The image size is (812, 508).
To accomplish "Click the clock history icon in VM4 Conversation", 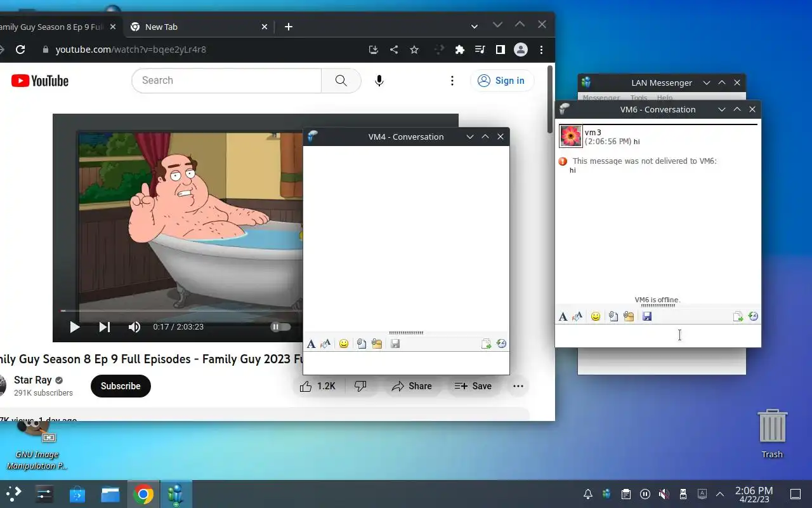I will (x=501, y=344).
